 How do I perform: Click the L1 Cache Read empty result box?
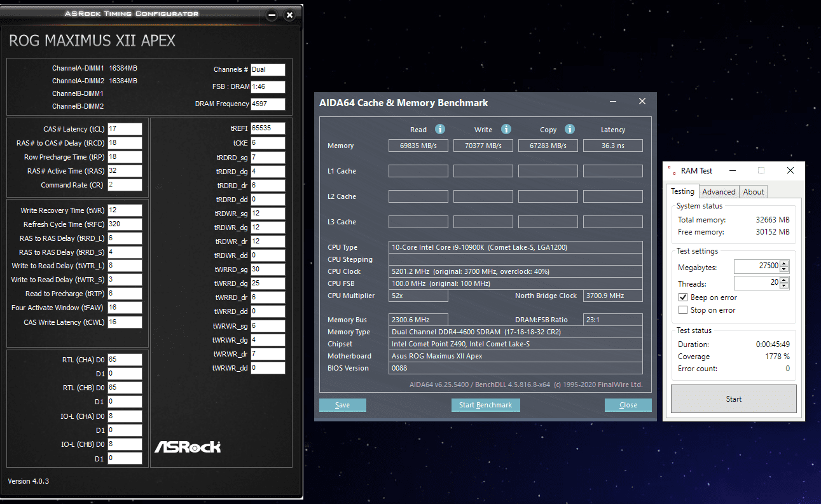(x=418, y=171)
